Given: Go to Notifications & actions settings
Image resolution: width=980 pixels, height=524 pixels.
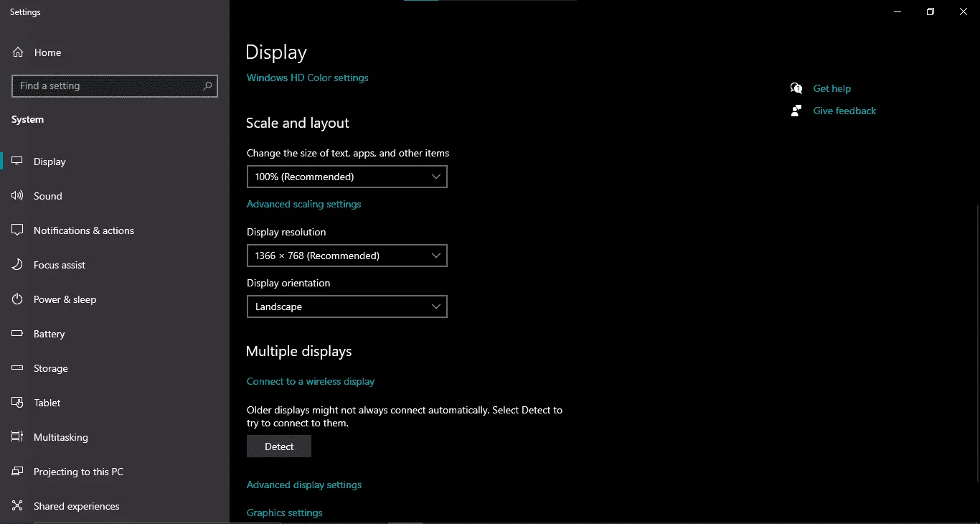Looking at the screenshot, I should pos(115,230).
